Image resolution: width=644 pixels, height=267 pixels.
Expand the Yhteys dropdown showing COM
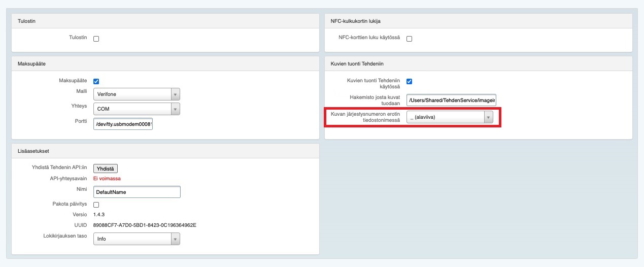137,109
